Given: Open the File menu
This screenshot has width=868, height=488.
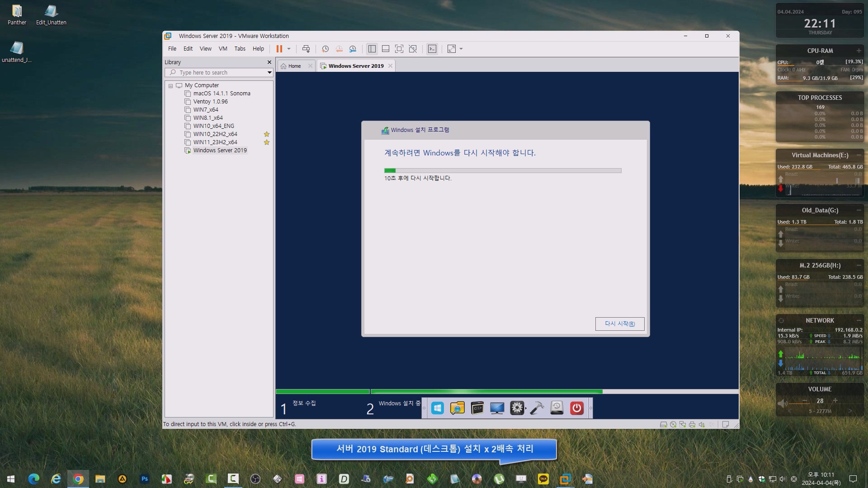Looking at the screenshot, I should click(x=172, y=49).
